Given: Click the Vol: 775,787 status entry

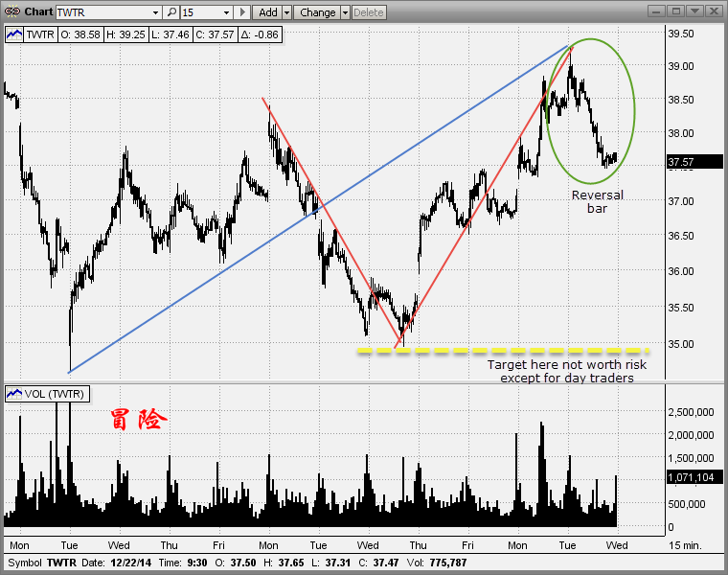Looking at the screenshot, I should click(437, 563).
